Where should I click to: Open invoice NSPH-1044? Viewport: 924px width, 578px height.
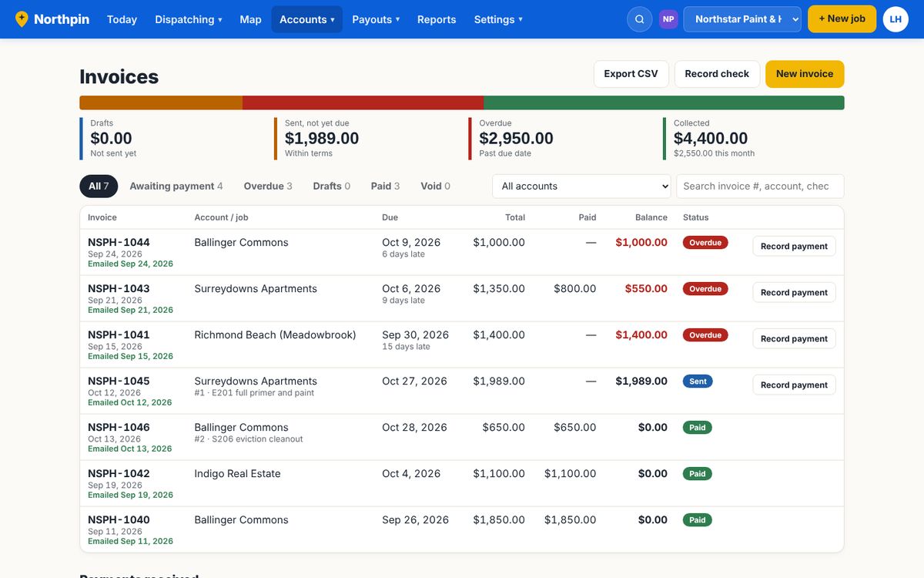(119, 242)
